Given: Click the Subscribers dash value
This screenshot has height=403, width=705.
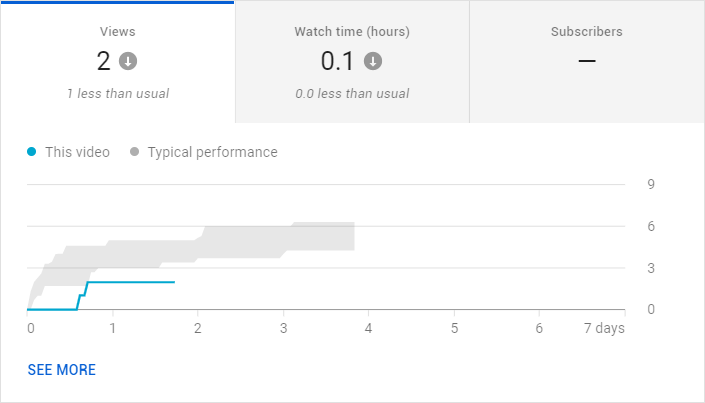Looking at the screenshot, I should [x=587, y=60].
